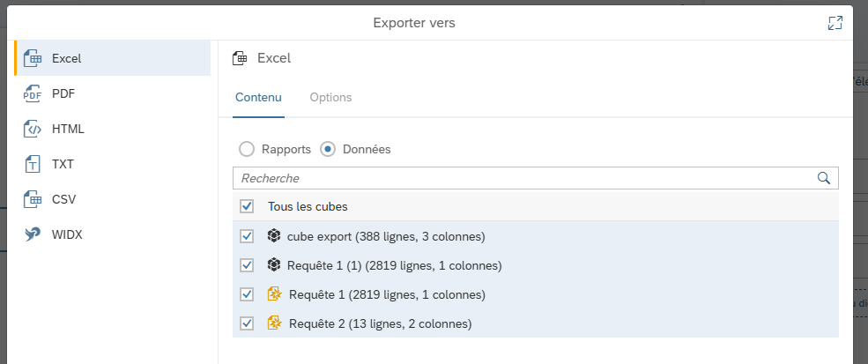
Task: Uncheck the Tous les cubes checkbox
Action: [x=247, y=206]
